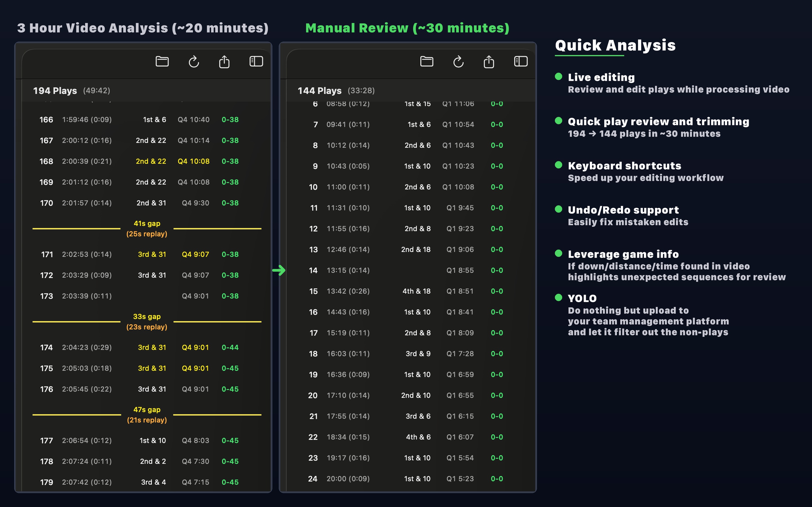The image size is (812, 507).
Task: Click share/export icon in left panel
Action: pos(224,62)
